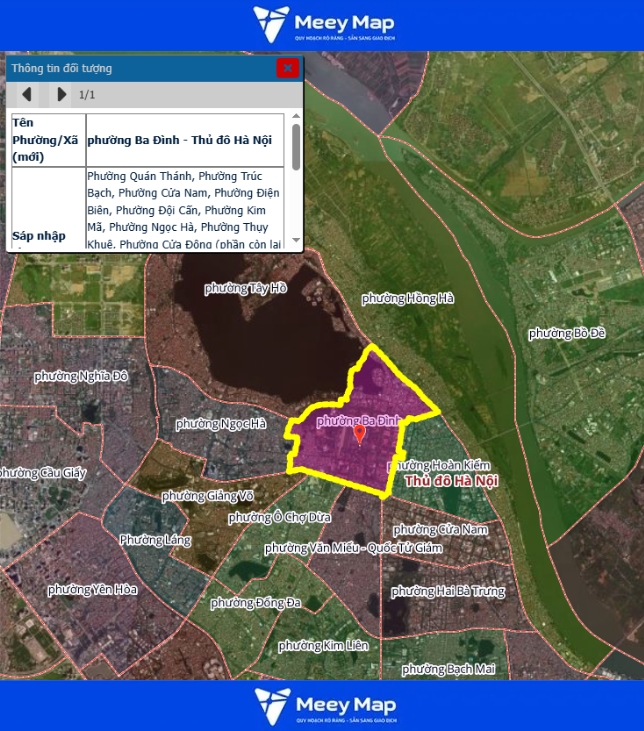Close the Thông tin đối tượng panel

click(287, 68)
